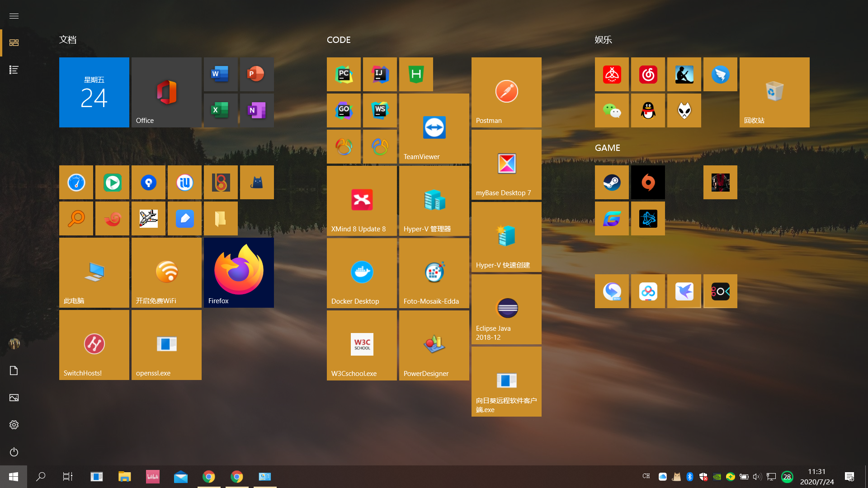Launch the NetEase Cloud Music tile
This screenshot has width=868, height=488.
[648, 74]
